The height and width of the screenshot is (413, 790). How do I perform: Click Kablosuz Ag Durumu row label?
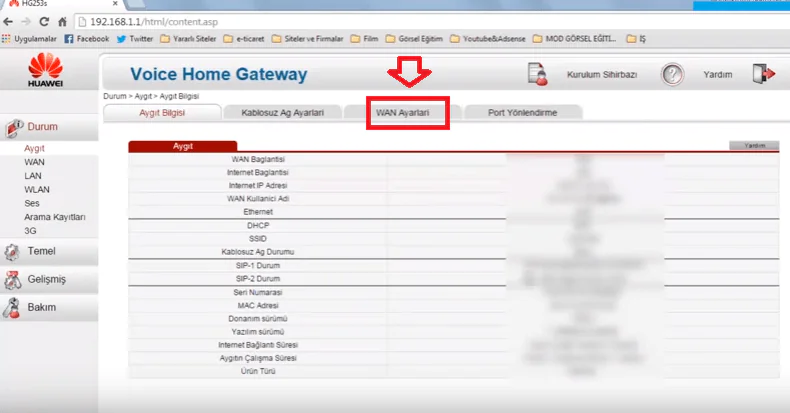[x=258, y=252]
